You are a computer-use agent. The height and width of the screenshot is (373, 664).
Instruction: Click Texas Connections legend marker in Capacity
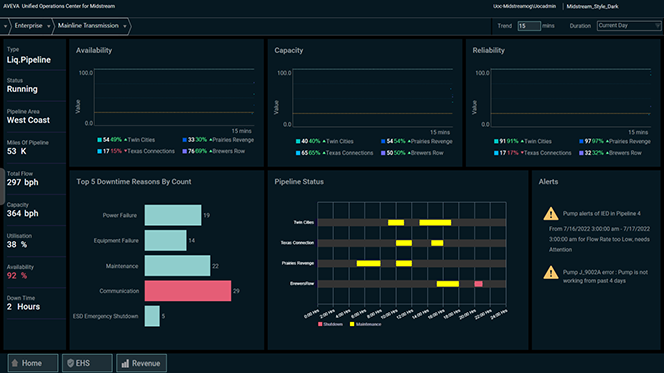(x=298, y=153)
